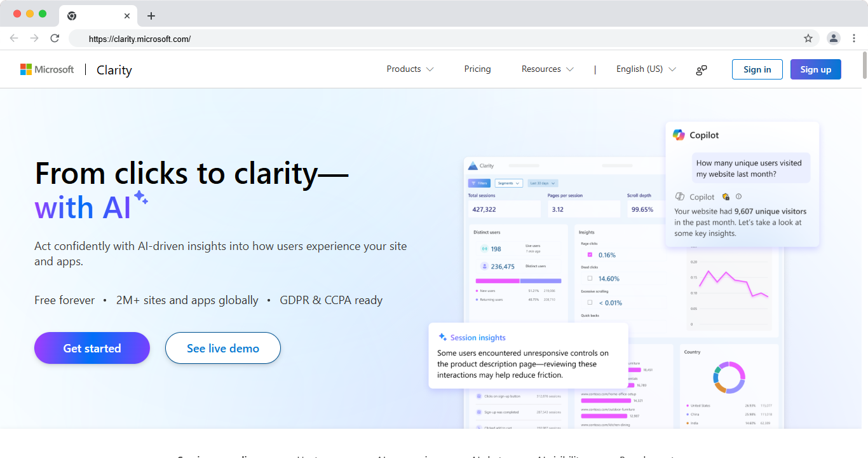Image resolution: width=868 pixels, height=458 pixels.
Task: Click the colorful Copilot logo
Action: 679,135
